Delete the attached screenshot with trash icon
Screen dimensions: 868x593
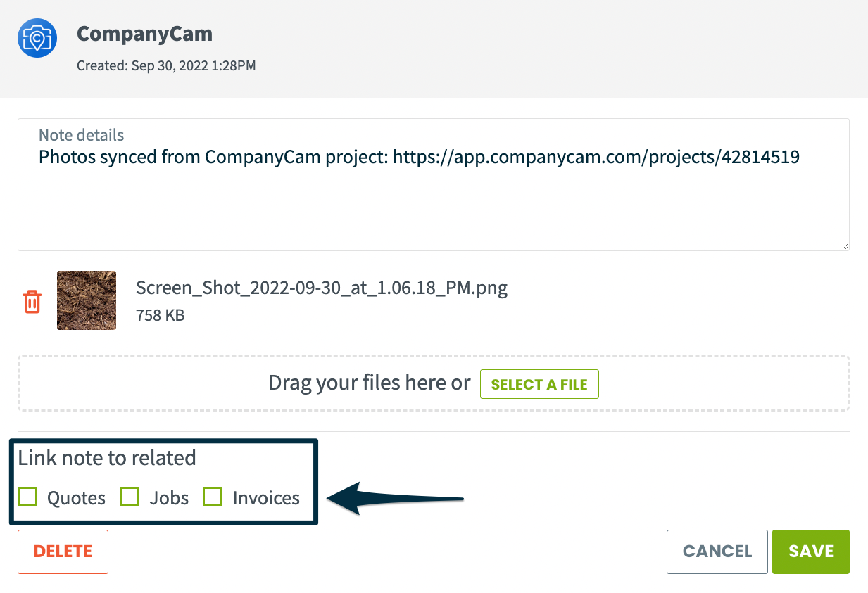[x=32, y=301]
